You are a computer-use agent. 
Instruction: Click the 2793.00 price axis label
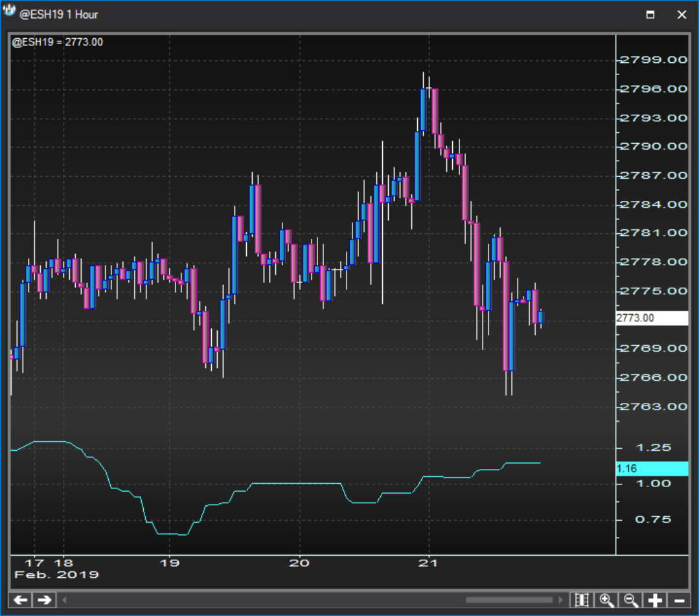click(654, 118)
